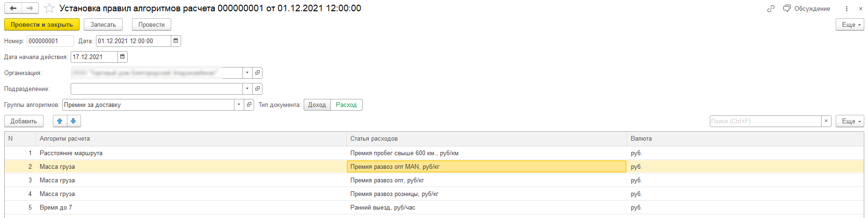The width and height of the screenshot is (868, 218).
Task: Switch document type to Доход
Action: click(x=317, y=105)
